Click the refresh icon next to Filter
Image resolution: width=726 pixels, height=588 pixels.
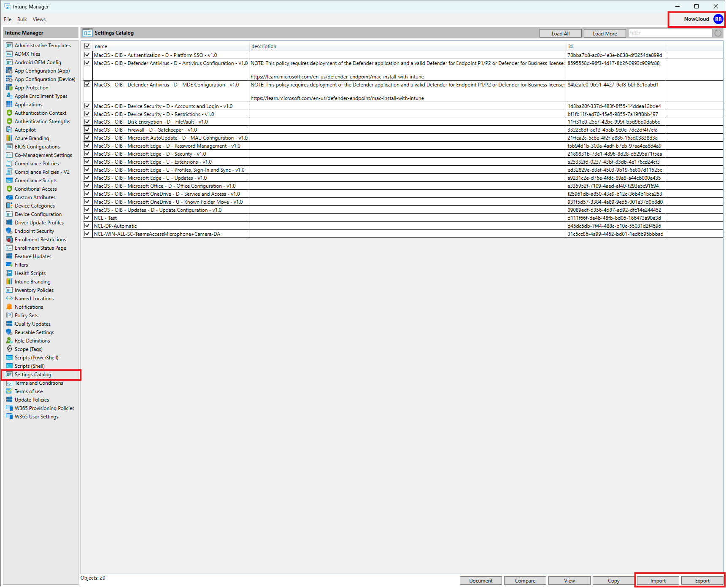tap(718, 33)
